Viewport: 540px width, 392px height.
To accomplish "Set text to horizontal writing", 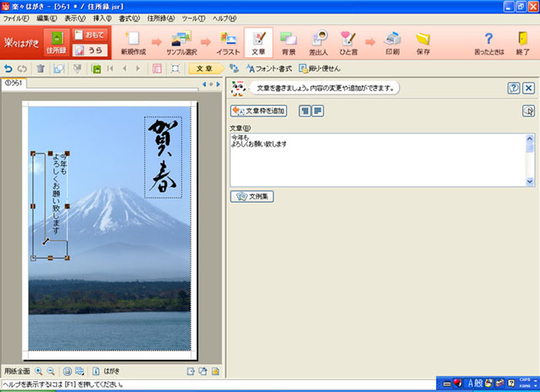I will tap(318, 111).
